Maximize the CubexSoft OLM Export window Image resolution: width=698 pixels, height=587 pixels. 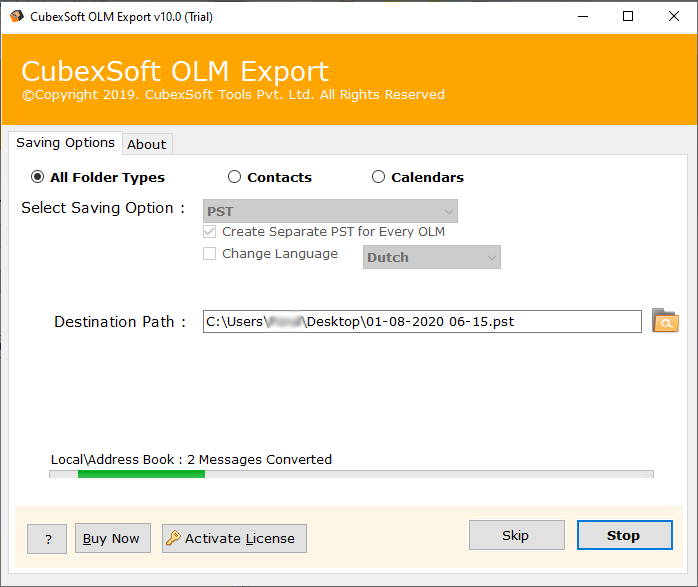pos(628,16)
